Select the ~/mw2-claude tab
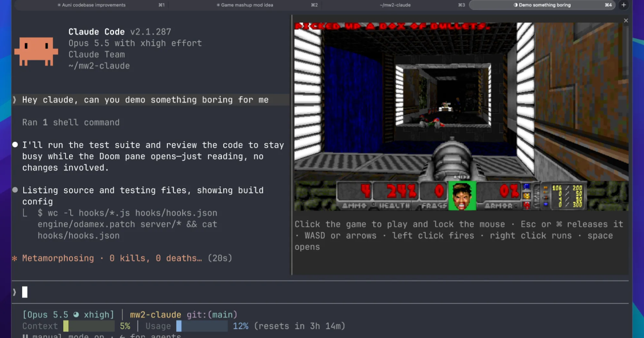 [395, 5]
